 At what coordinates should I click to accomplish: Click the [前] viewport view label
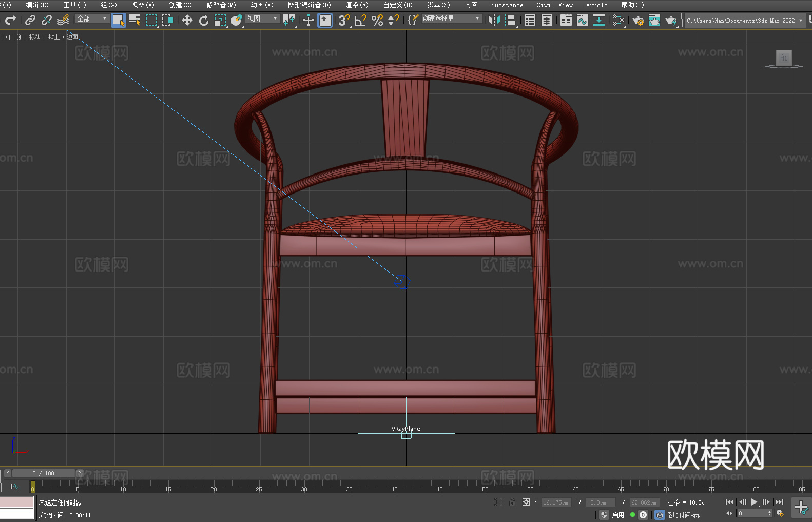click(x=19, y=37)
